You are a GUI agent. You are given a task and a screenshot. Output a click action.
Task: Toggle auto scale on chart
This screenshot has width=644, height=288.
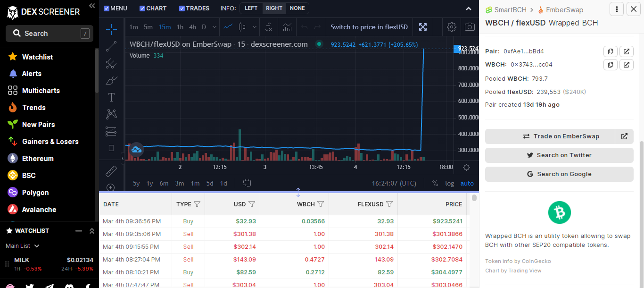coord(467,183)
